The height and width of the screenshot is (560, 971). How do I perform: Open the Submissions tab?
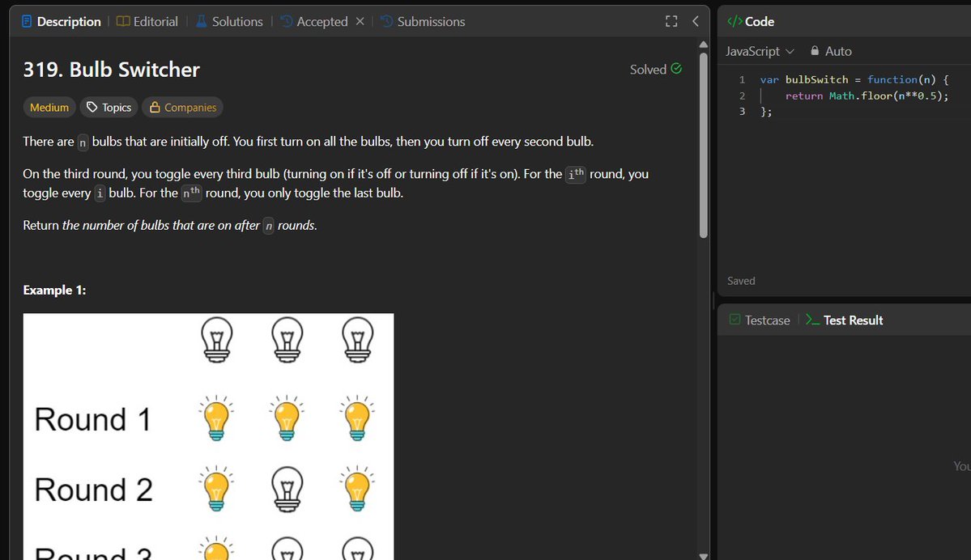pyautogui.click(x=423, y=22)
